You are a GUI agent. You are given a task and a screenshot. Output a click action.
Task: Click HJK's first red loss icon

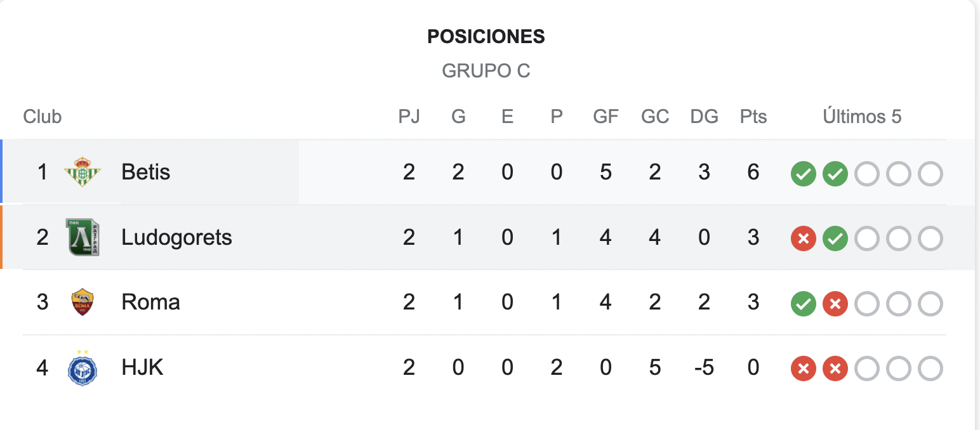point(803,368)
